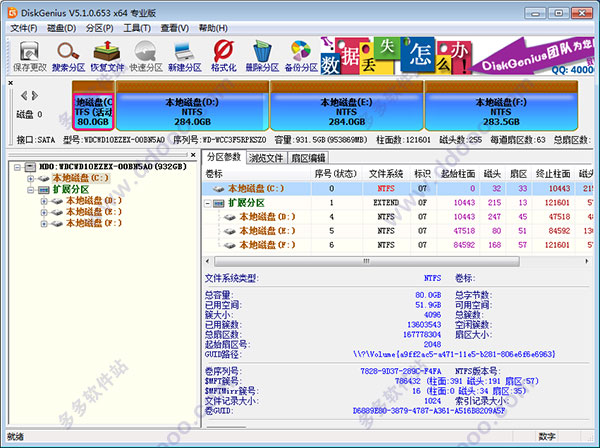Click drive icon of 本地磁盘(E:) in tree
Viewport: 600px width, 448px height.
57,212
